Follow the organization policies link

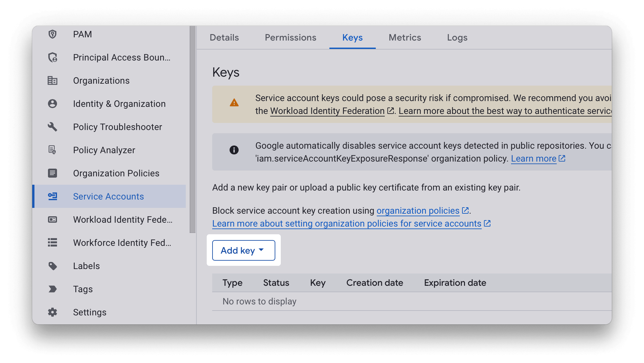[418, 211]
